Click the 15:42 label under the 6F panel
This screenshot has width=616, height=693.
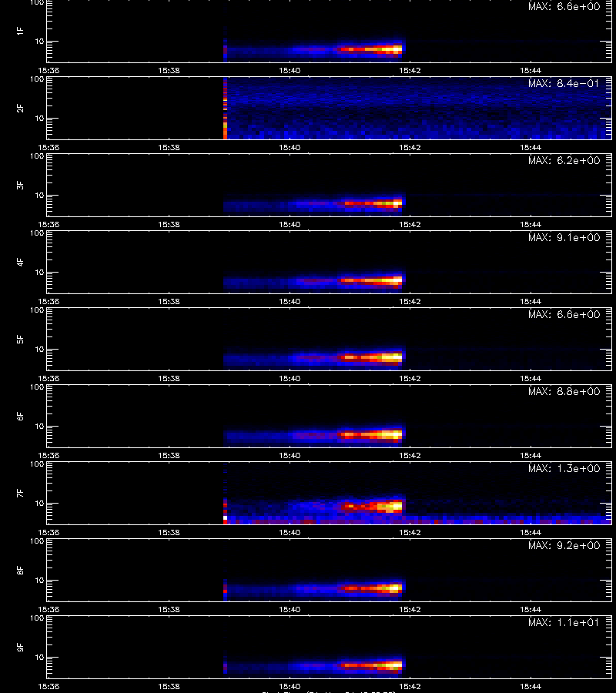(x=410, y=455)
